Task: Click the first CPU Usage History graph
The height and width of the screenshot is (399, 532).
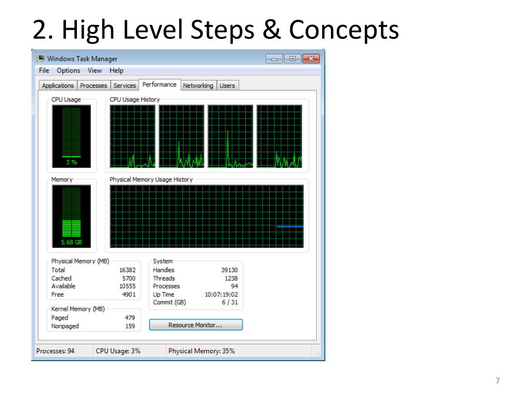Action: tap(132, 136)
